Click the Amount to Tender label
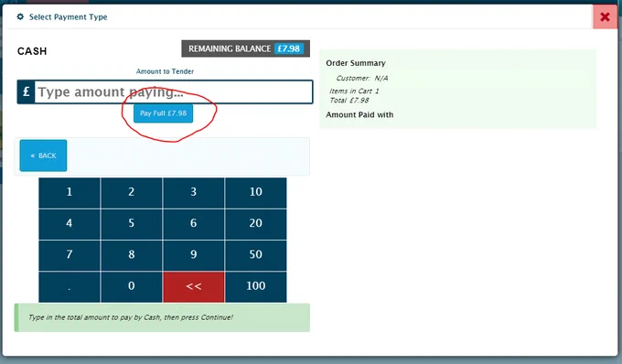The height and width of the screenshot is (364, 622). [165, 71]
